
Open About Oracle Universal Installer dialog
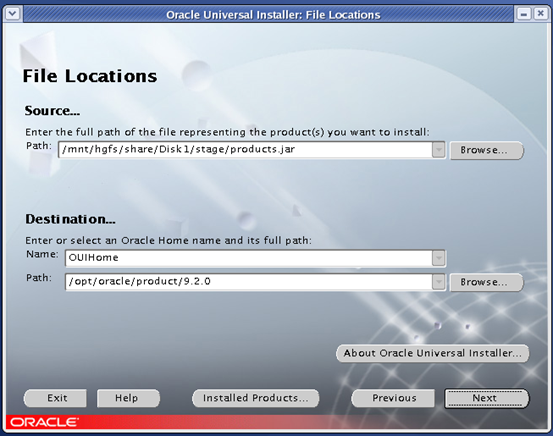click(x=432, y=353)
